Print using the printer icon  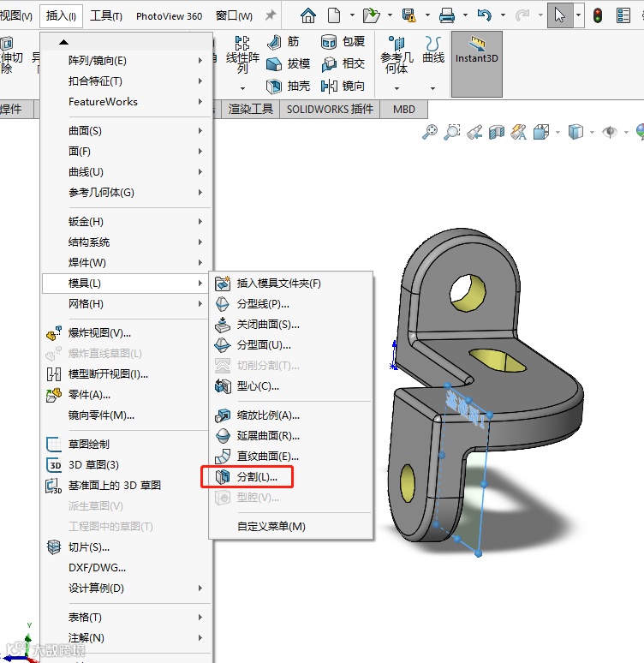446,15
